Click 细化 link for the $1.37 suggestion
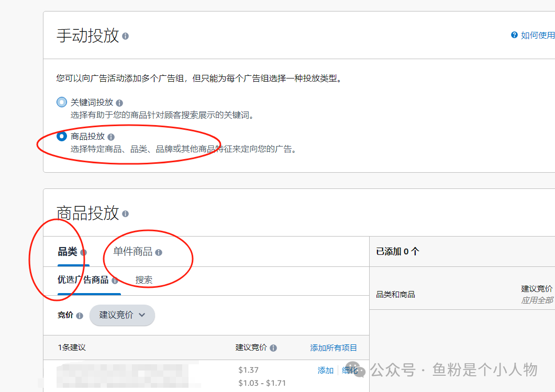This screenshot has height=392, width=555. tap(350, 371)
